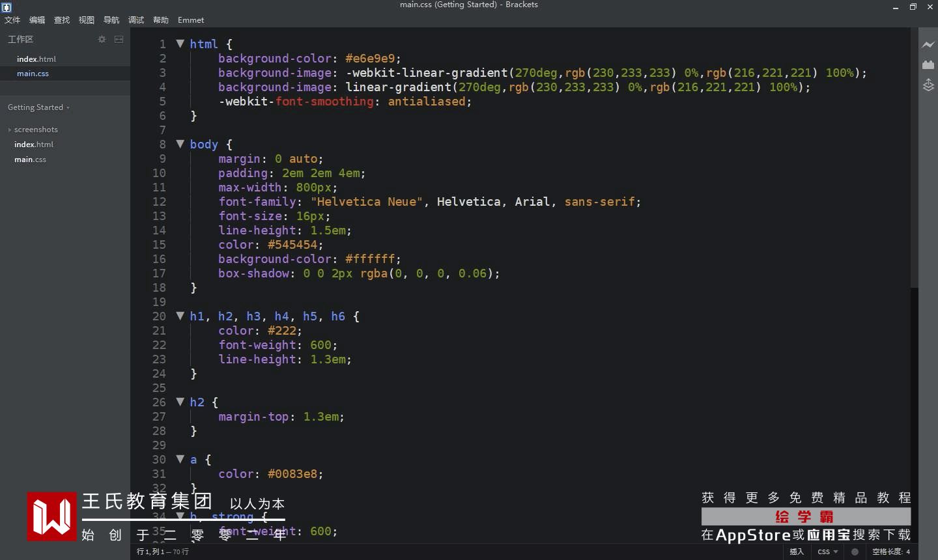Click the stacked layers icon in right toolbar

point(928,85)
